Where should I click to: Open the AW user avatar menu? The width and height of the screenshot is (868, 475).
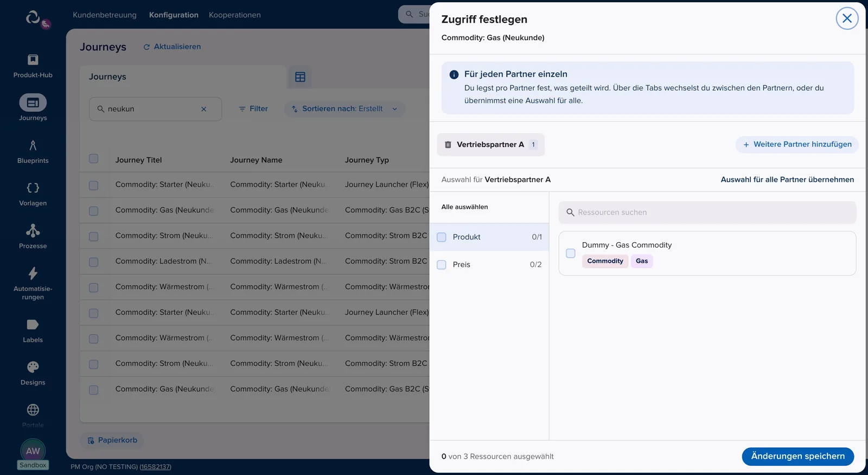33,451
